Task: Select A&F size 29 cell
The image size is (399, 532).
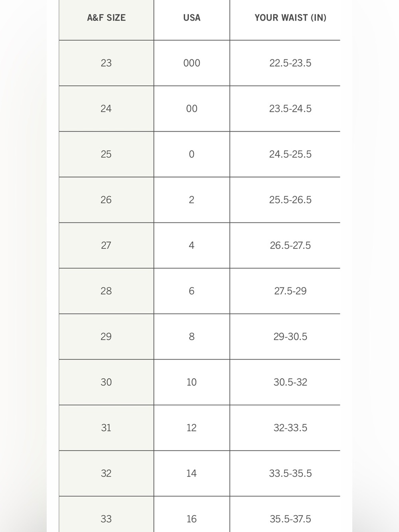Action: coord(106,336)
